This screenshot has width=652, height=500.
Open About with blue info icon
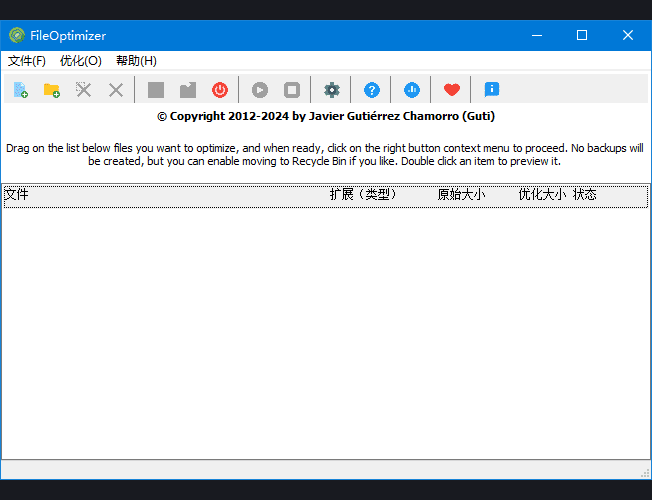coord(492,90)
